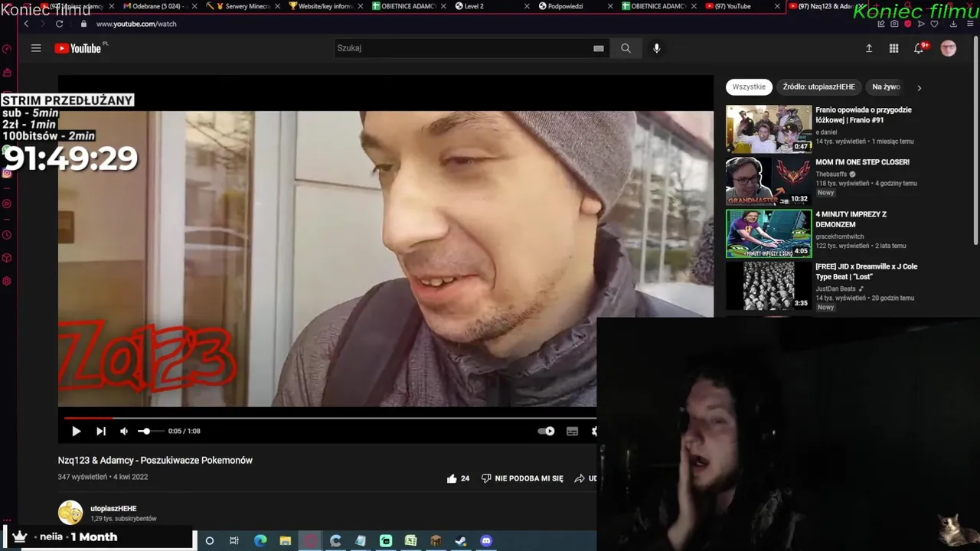Select the Wszystkie filter chip
The image size is (980, 551).
(x=749, y=87)
